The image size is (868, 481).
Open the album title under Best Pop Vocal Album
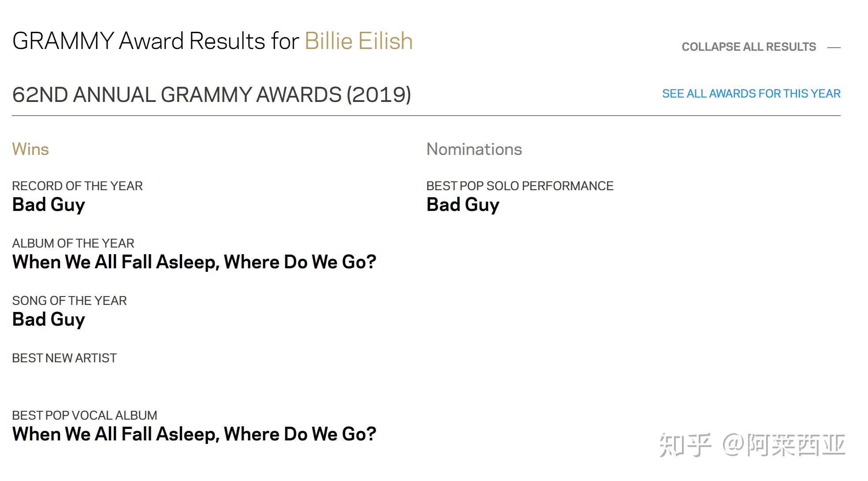tap(194, 434)
